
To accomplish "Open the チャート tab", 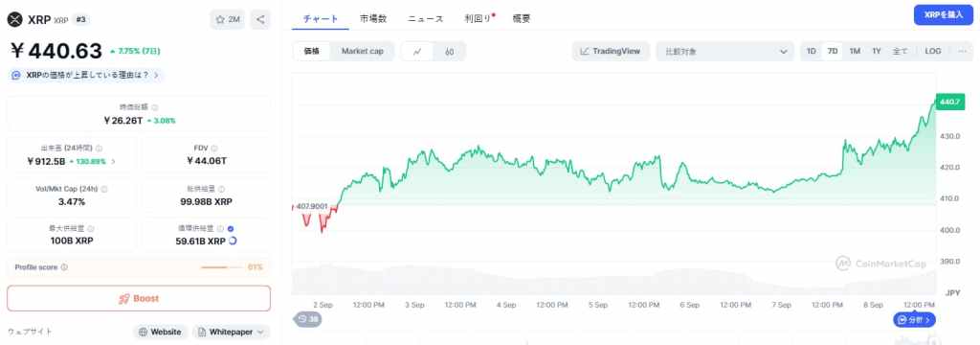I will (x=321, y=19).
